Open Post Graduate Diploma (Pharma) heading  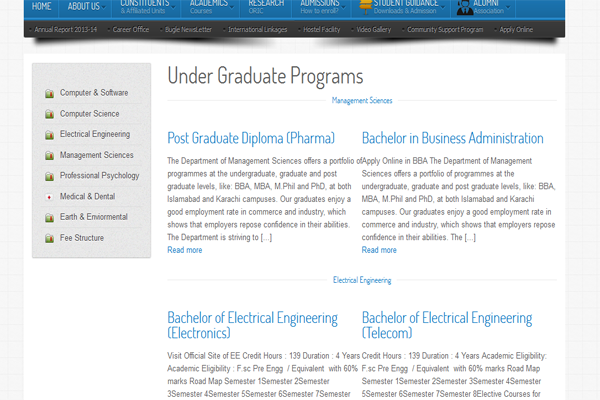click(251, 138)
